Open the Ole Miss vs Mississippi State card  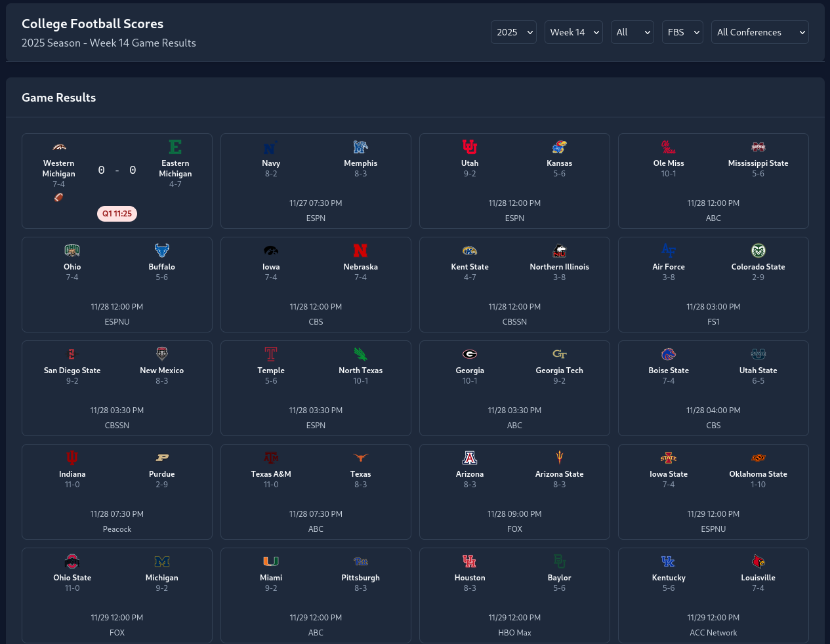coord(713,181)
